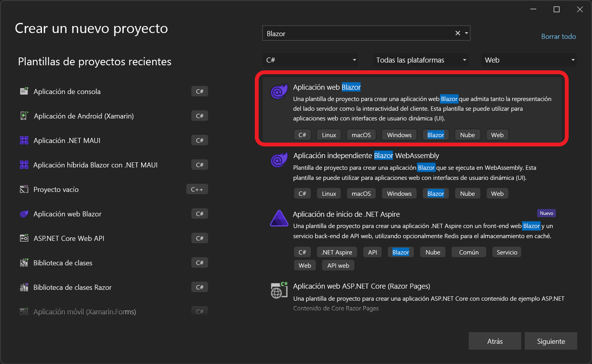Click the Nuevo badge on .NET Aspire
The image size is (592, 364).
[546, 213]
